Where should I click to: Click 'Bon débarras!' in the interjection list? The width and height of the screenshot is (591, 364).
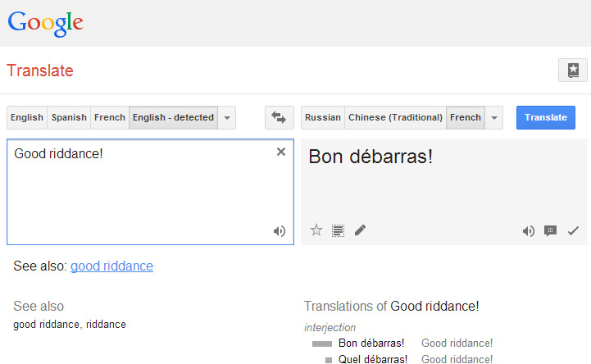(371, 343)
